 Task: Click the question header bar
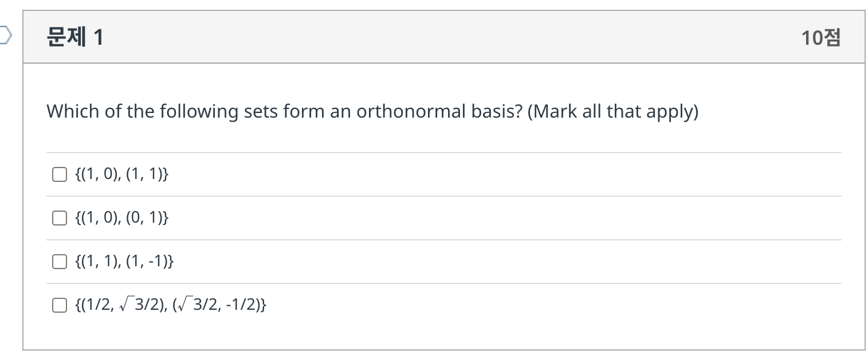(x=435, y=36)
